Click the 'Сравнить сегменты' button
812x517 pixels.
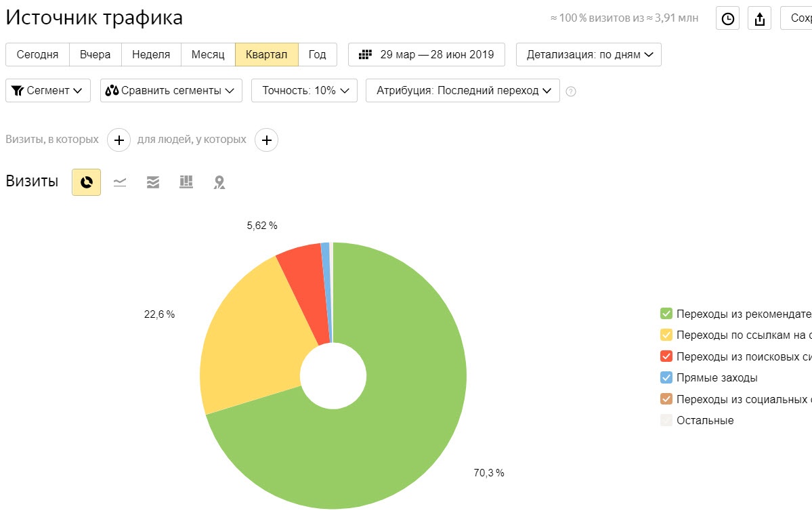point(171,91)
